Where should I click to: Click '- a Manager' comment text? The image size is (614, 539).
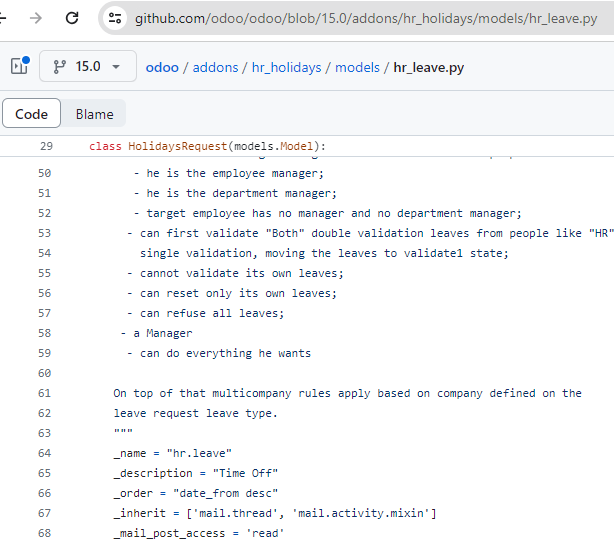156,333
